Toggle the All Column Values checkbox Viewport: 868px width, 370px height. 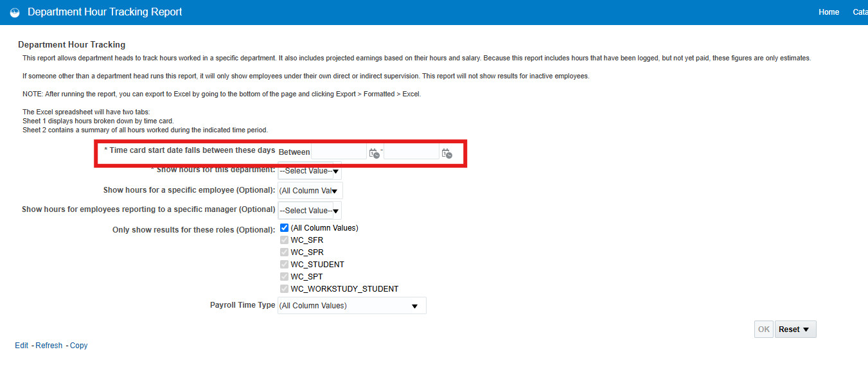[x=285, y=228]
